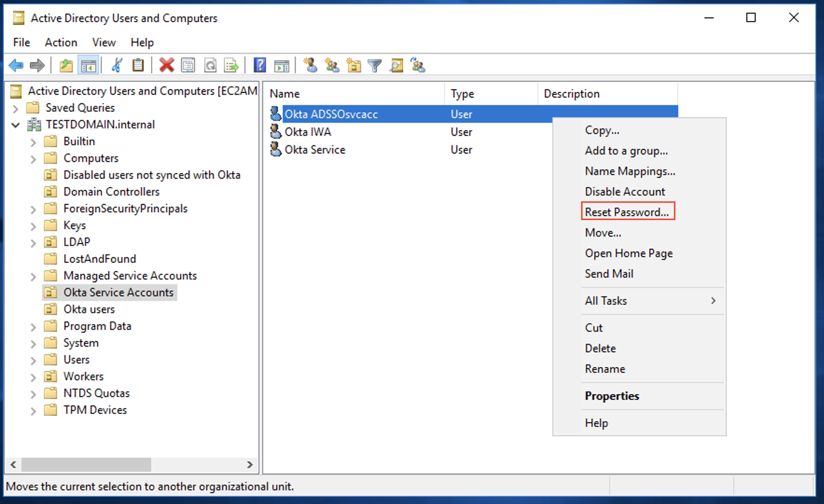This screenshot has width=824, height=504.
Task: Click the grey Forward arrow in toolbar
Action: [37, 65]
